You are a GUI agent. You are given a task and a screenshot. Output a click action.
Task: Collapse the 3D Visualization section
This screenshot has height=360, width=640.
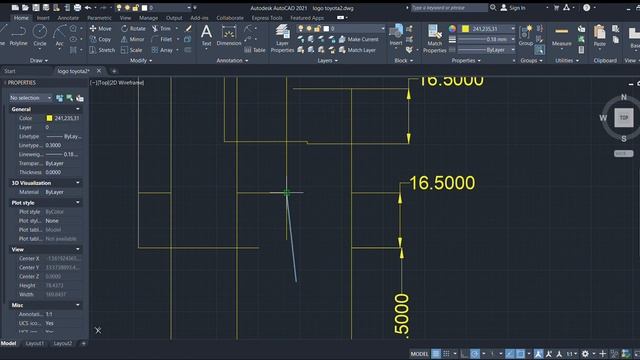pos(78,183)
